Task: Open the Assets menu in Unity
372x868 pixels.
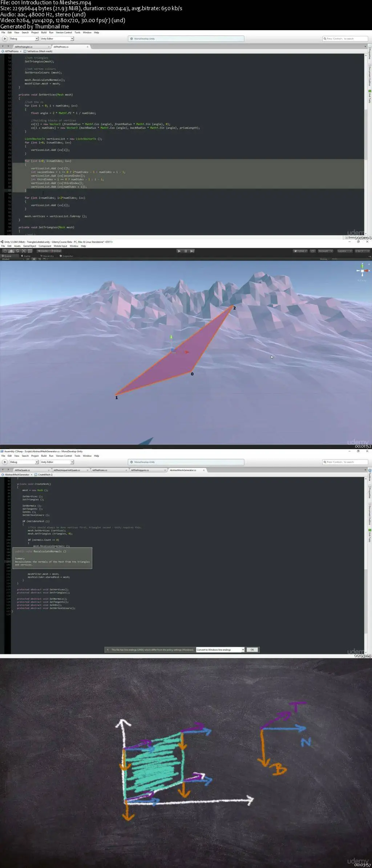Action: click(17, 246)
